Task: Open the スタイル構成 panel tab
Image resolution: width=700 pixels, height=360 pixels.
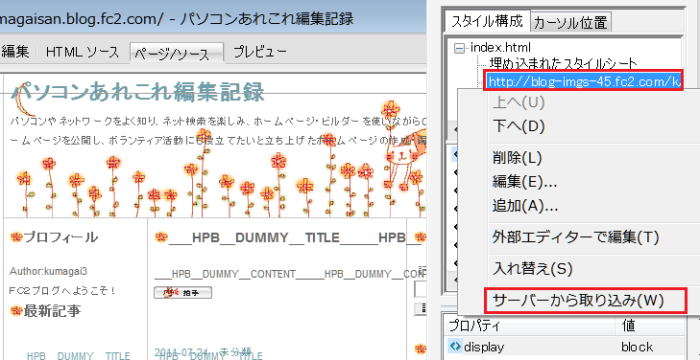Action: point(487,21)
